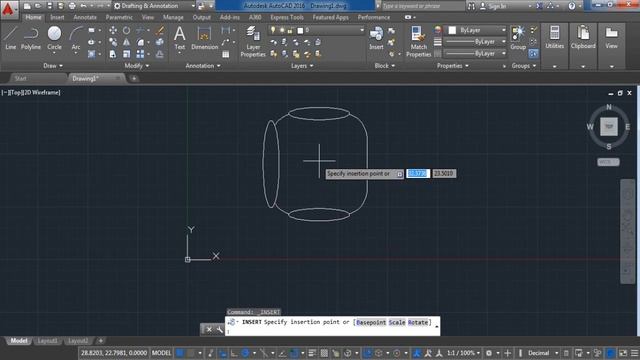
Task: Open the Manage ribbon tab
Action: (173, 18)
